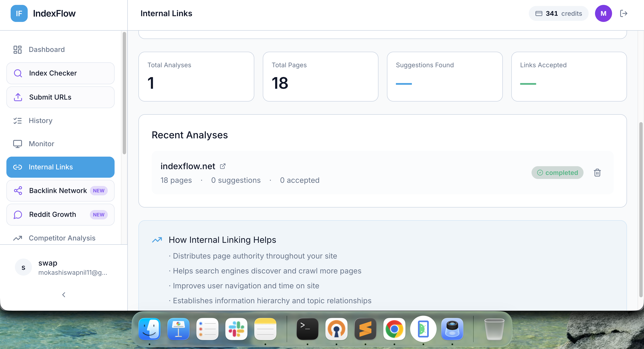Collapse the sidebar with chevron arrow
Viewport: 644px width, 349px height.
click(64, 295)
